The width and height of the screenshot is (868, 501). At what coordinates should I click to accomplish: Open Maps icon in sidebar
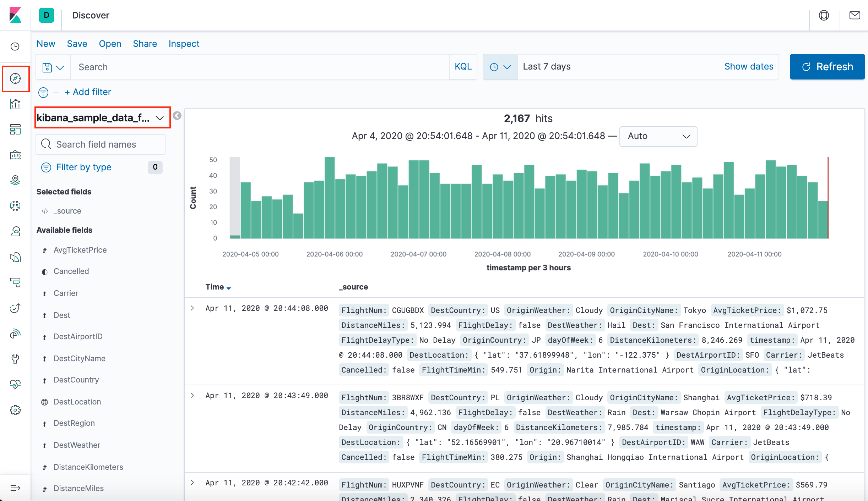[15, 181]
